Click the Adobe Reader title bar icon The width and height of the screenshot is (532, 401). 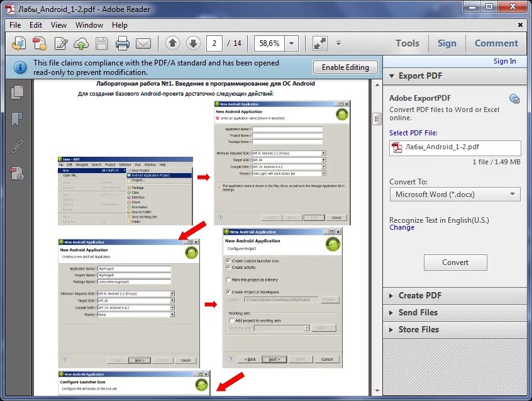[x=11, y=9]
